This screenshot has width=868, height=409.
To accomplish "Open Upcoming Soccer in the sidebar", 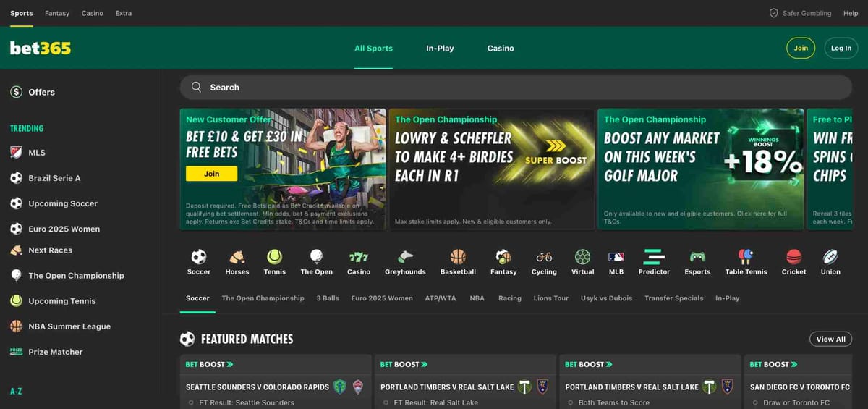I will click(63, 203).
